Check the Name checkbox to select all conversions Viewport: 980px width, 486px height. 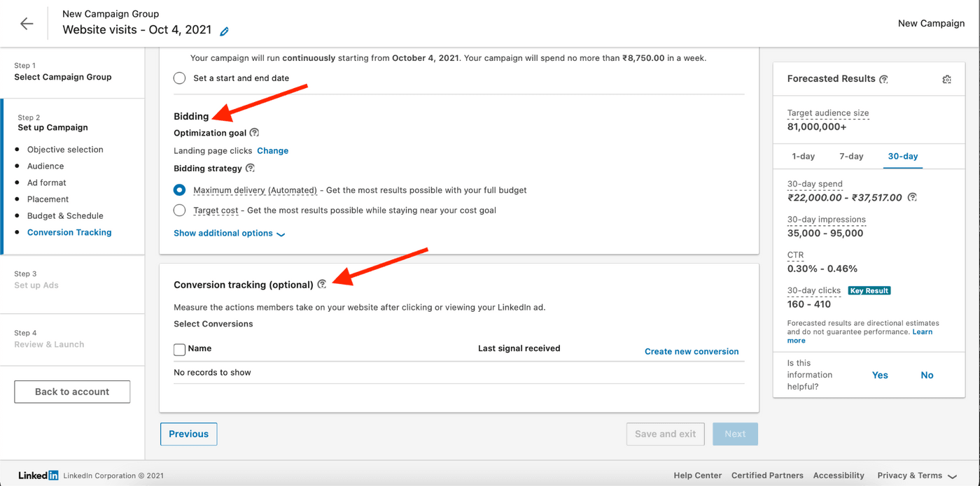178,348
